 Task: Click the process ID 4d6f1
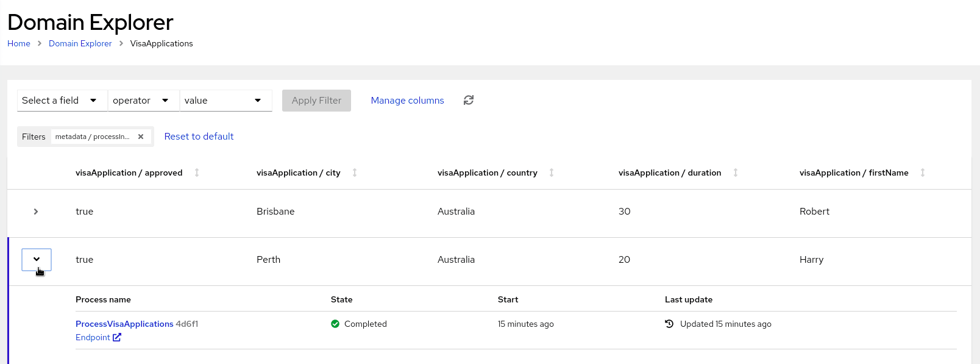point(187,324)
